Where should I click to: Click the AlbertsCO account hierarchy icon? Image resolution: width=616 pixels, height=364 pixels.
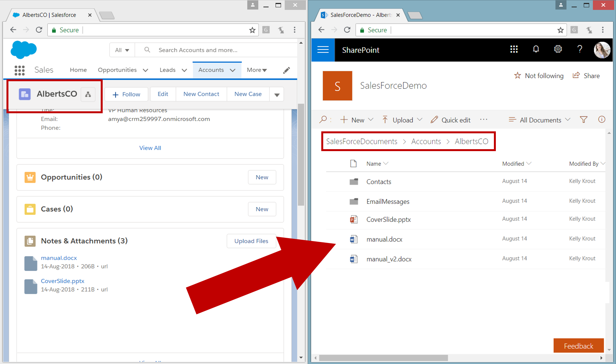[88, 94]
